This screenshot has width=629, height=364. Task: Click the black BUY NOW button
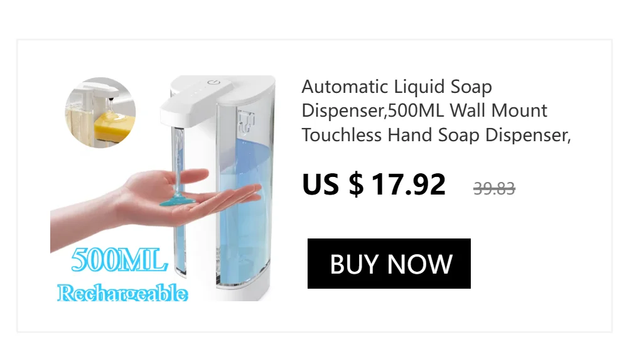(x=389, y=264)
